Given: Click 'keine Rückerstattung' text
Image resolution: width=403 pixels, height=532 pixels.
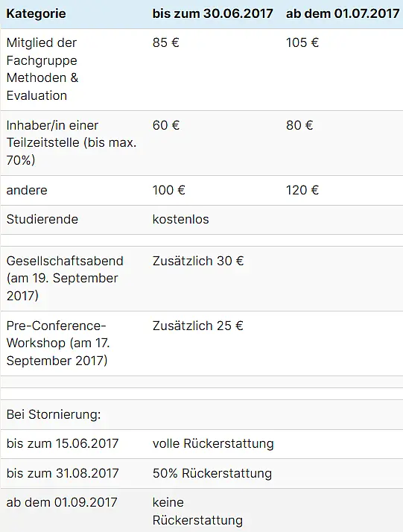Looking at the screenshot, I should point(197,511).
